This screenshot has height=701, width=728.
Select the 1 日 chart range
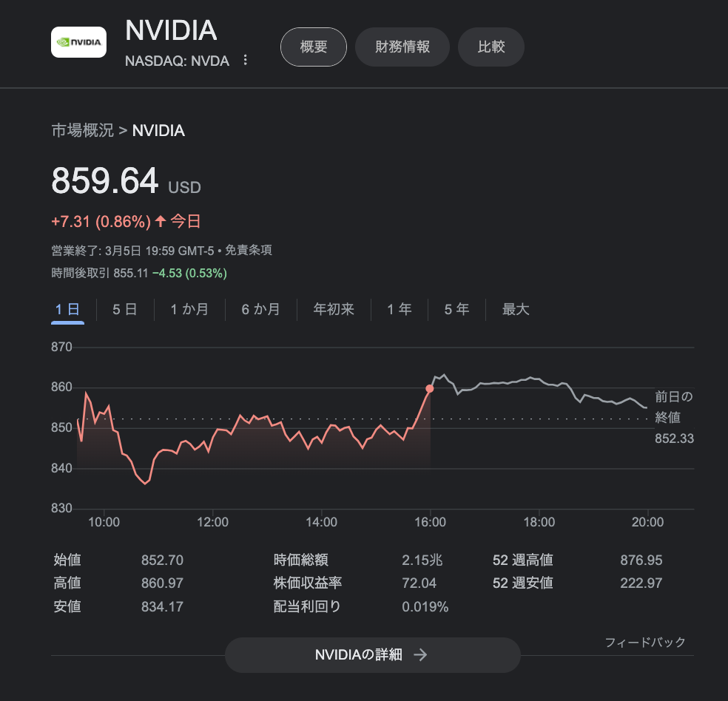click(x=67, y=309)
